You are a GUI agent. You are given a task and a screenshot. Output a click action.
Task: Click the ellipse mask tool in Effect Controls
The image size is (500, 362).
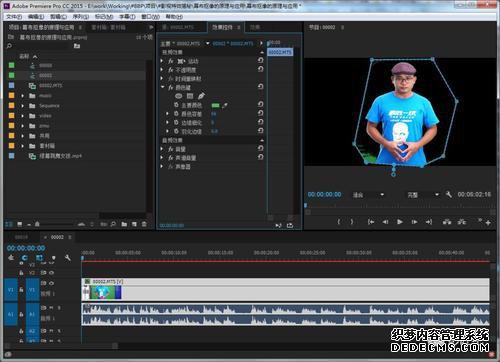[x=179, y=96]
